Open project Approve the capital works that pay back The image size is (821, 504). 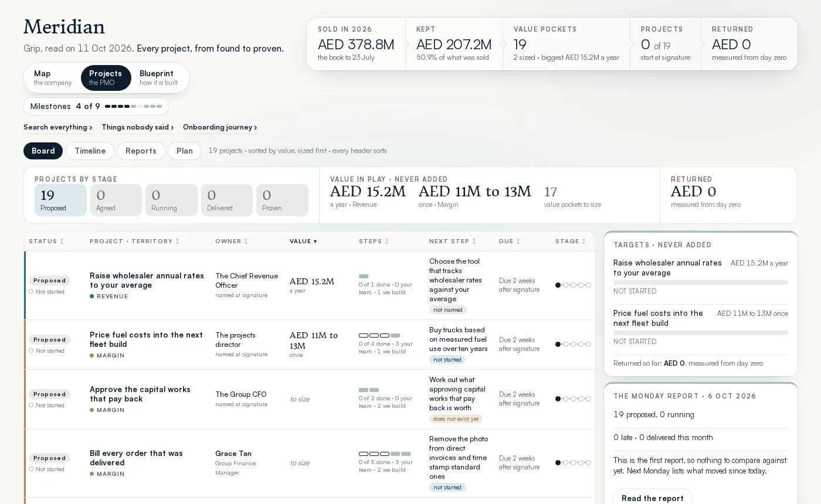[140, 394]
